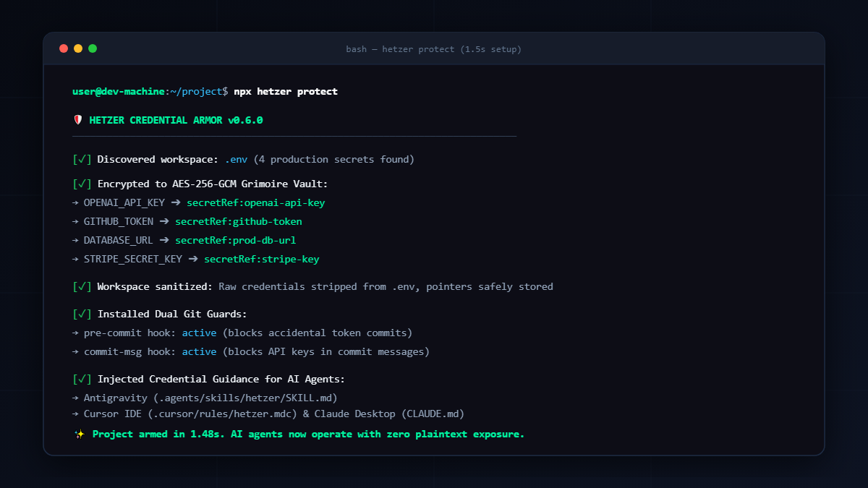Click the blue '.env' filename

click(x=236, y=159)
